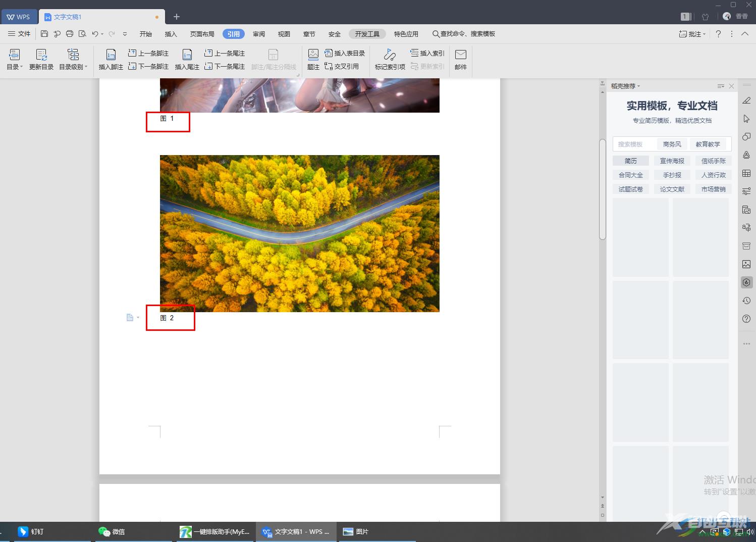Screen dimensions: 756x542
Task: Switch to the 开始 ribbon tab
Action: tap(146, 34)
